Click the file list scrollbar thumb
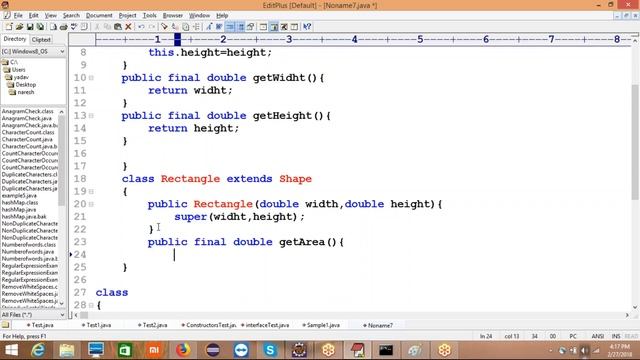 [62, 161]
